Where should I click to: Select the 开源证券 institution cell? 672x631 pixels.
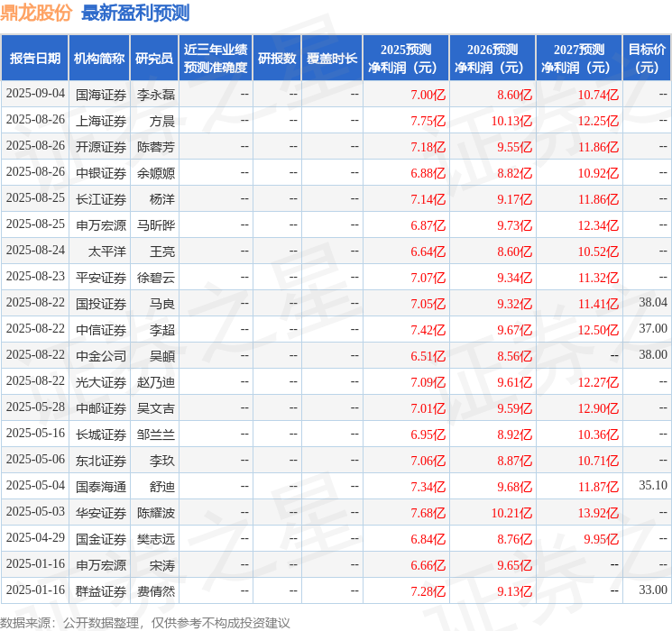(x=101, y=147)
